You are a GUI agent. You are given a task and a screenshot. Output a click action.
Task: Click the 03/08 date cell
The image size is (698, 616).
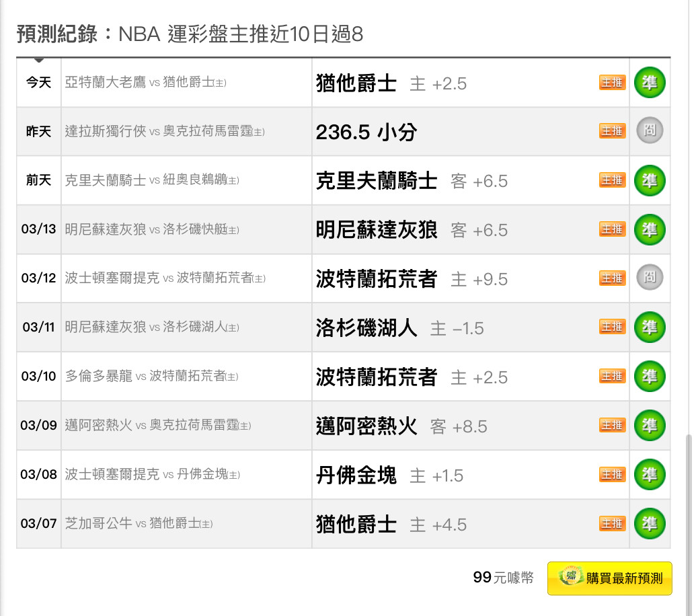[x=39, y=474]
